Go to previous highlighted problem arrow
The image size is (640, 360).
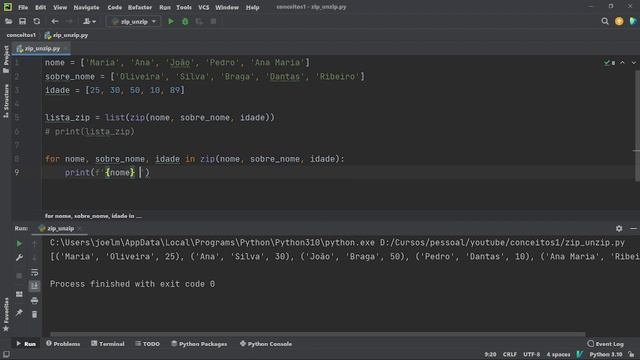click(622, 63)
